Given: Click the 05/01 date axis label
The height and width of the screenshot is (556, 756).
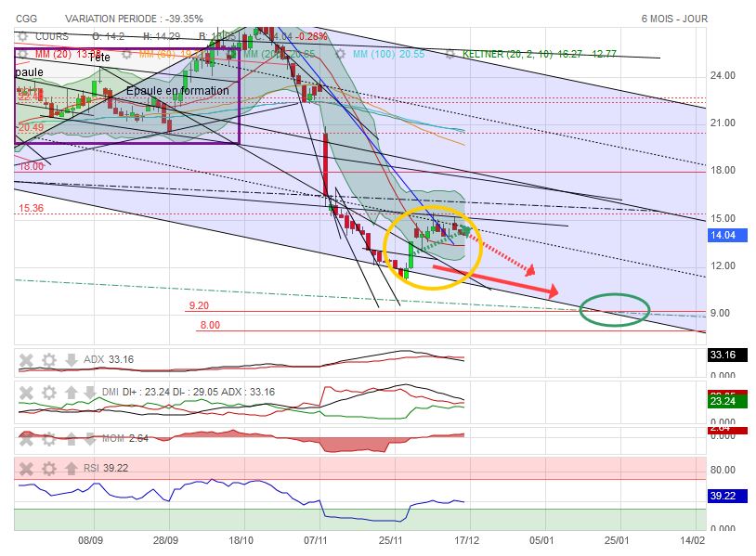Looking at the screenshot, I should [x=541, y=540].
